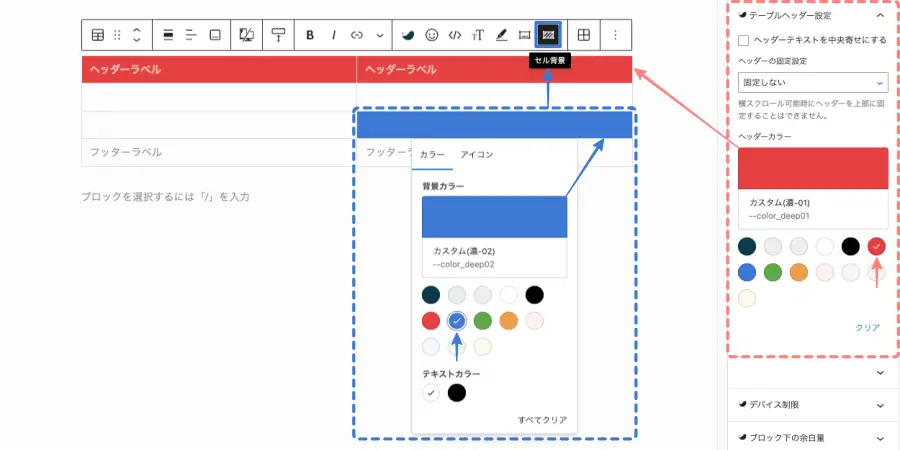Click the active cell background icon

[x=548, y=35]
